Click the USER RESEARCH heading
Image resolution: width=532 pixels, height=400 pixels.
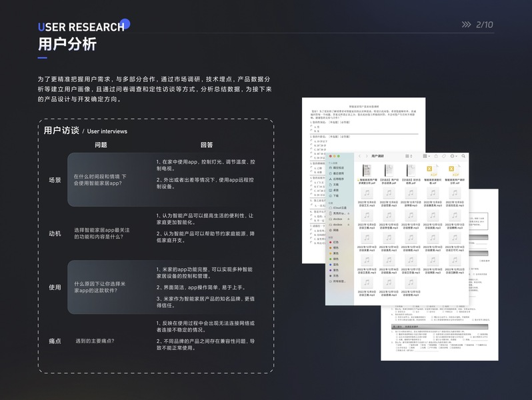pyautogui.click(x=81, y=27)
